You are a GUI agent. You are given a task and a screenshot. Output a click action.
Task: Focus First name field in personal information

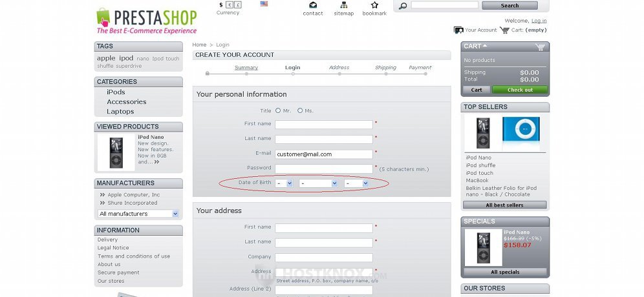[x=324, y=125]
